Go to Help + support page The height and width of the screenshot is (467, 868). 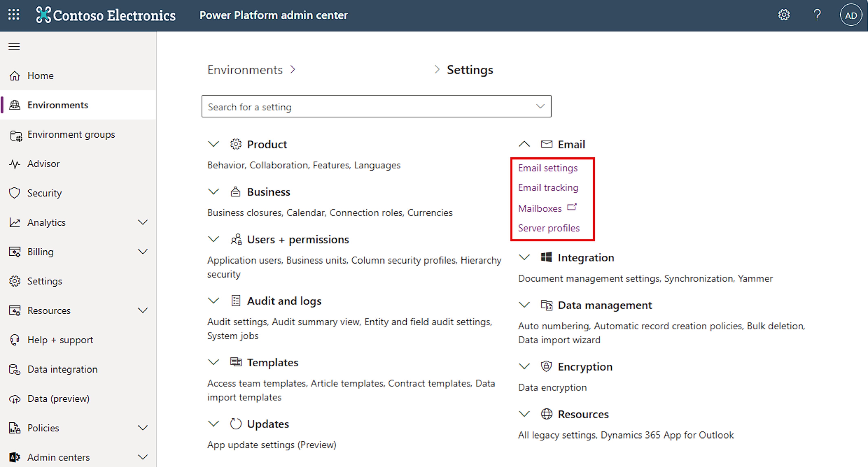click(x=60, y=340)
